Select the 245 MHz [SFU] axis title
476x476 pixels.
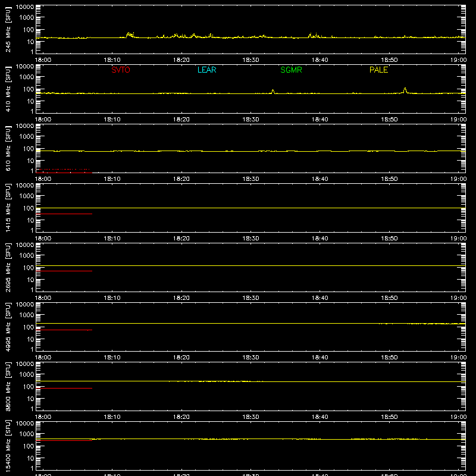(x=8, y=29)
